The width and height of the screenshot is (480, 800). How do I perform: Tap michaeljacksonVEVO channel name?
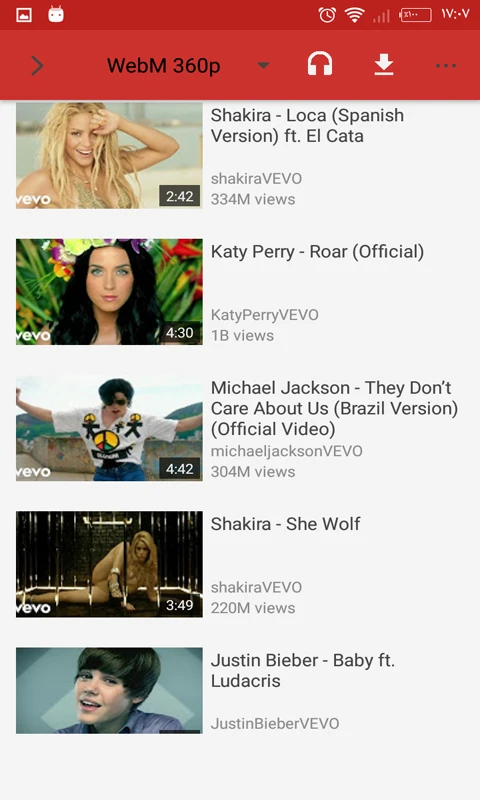point(287,451)
